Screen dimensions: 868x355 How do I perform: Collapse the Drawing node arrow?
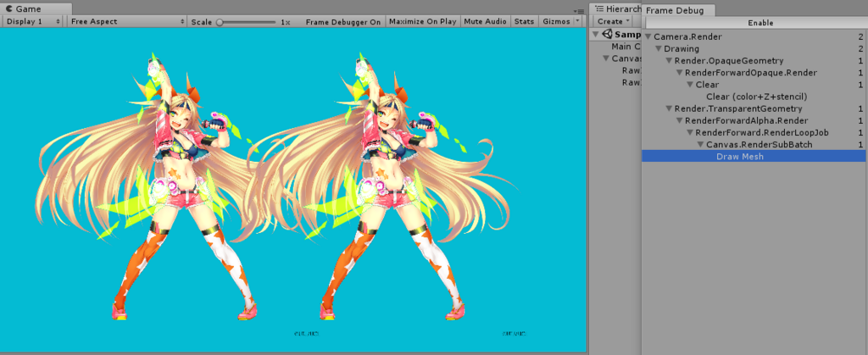[x=659, y=48]
